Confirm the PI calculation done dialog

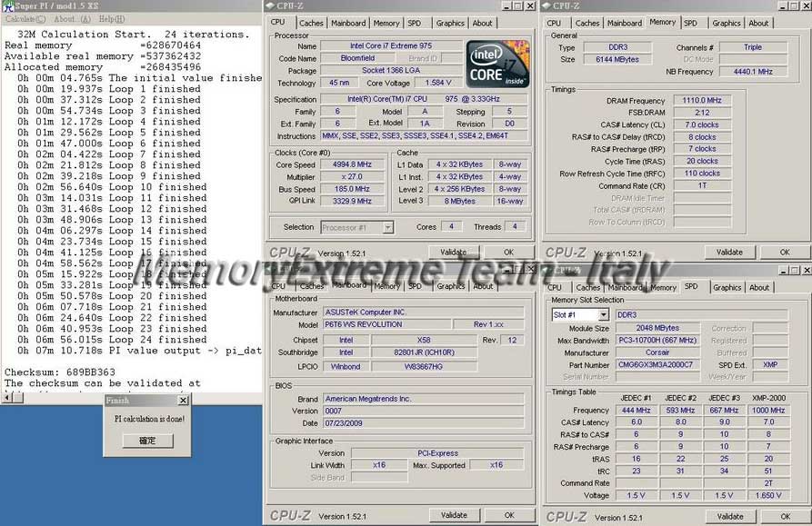point(147,440)
